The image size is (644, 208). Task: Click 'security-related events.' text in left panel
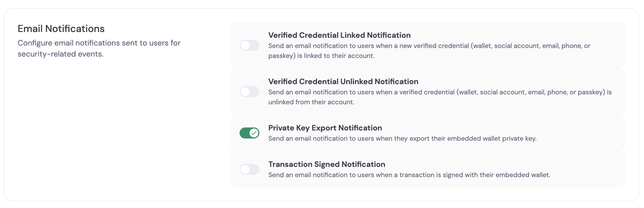pos(60,54)
